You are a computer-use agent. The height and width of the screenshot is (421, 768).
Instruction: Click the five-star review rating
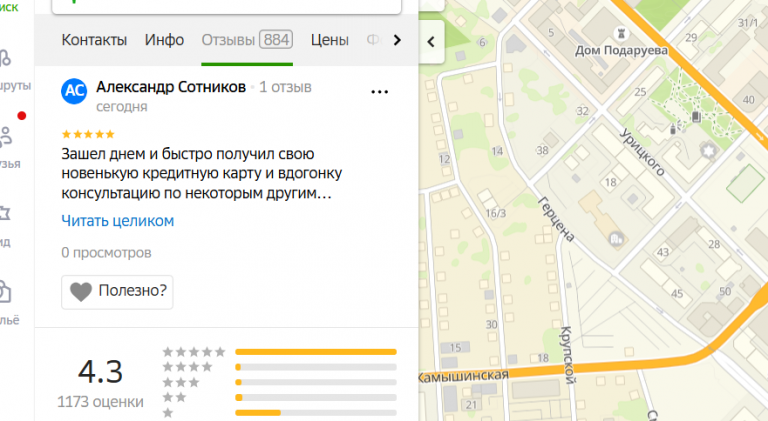click(88, 134)
